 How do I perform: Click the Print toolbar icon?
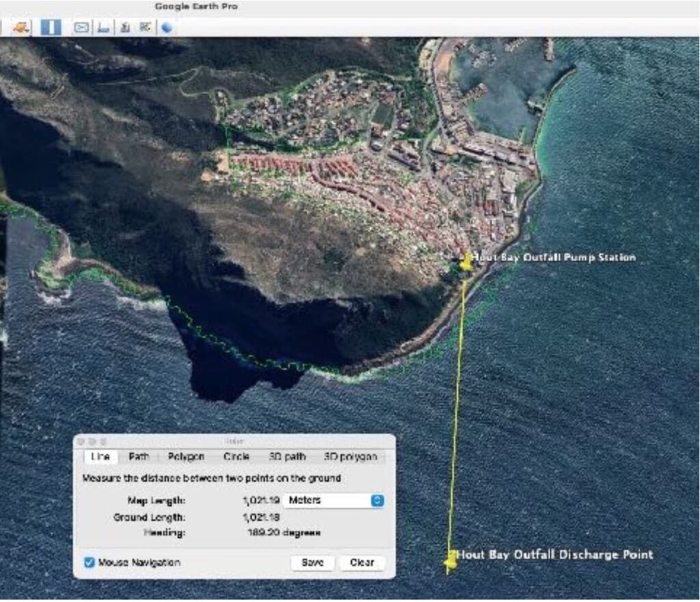pos(103,27)
